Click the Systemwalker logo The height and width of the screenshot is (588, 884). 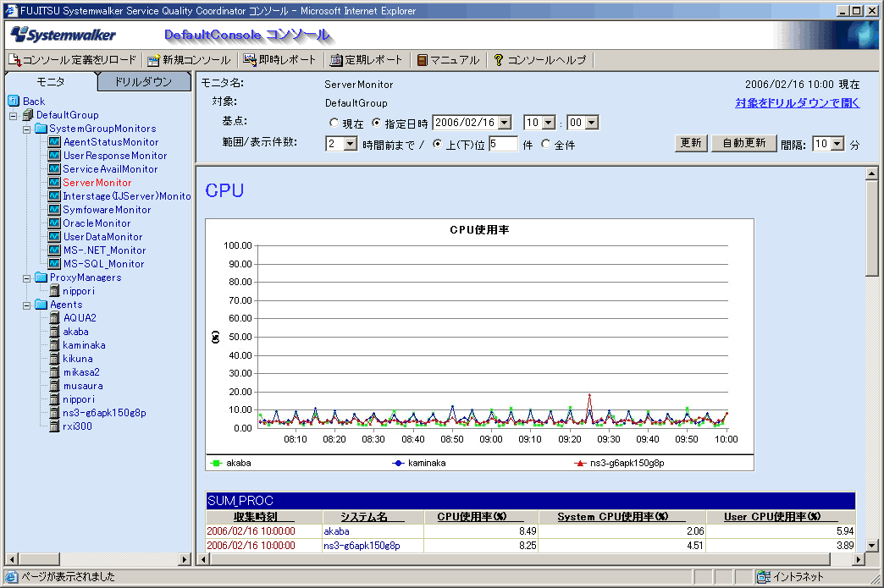coord(64,35)
